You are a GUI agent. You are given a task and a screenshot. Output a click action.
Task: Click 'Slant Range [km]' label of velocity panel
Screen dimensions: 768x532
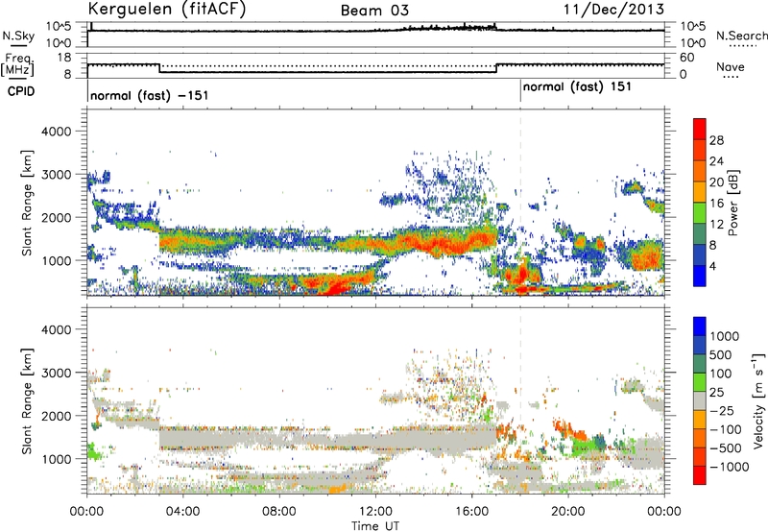(x=27, y=400)
